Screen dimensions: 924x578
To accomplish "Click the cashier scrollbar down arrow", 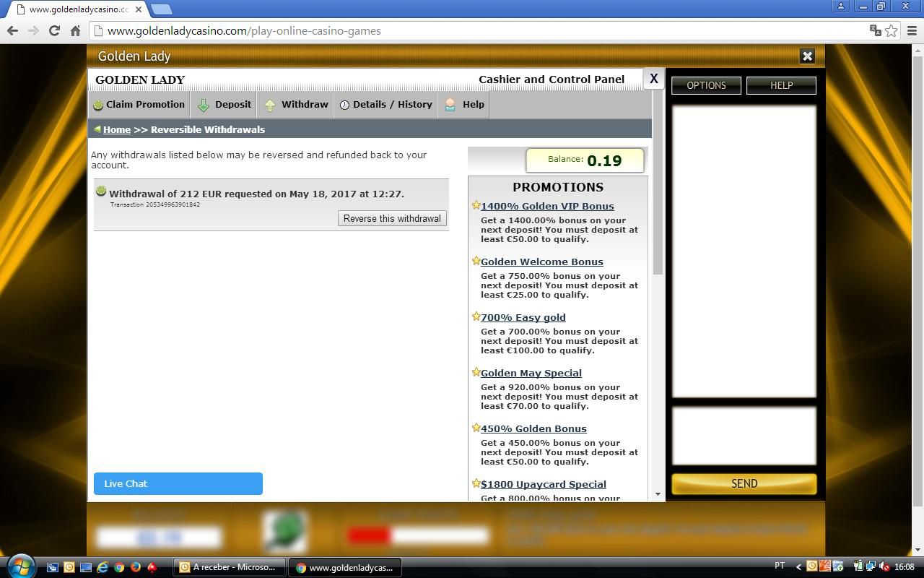I will [x=658, y=494].
